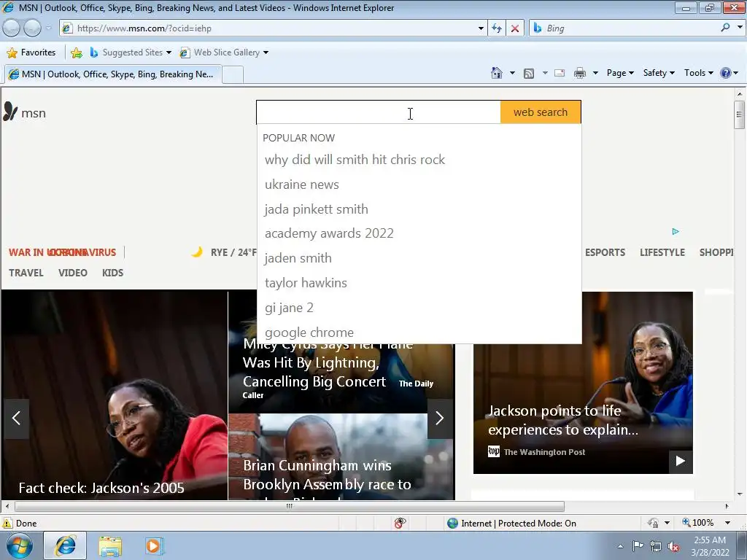Click the AdChoices icon

(x=675, y=231)
